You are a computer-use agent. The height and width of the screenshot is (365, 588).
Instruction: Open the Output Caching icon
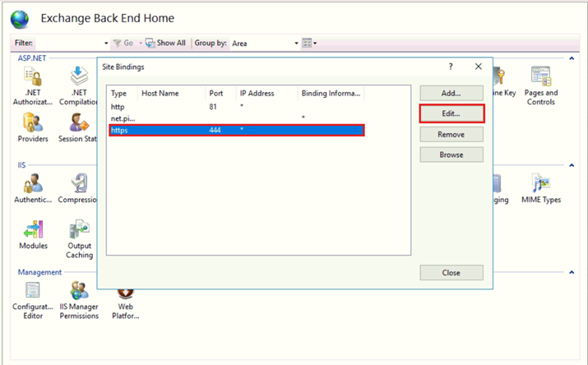click(79, 229)
